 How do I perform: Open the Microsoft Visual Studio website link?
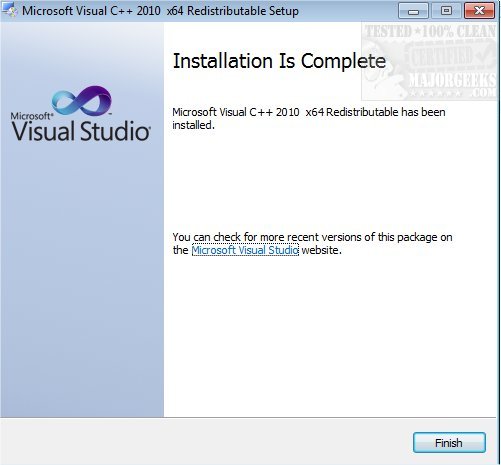[x=245, y=250]
